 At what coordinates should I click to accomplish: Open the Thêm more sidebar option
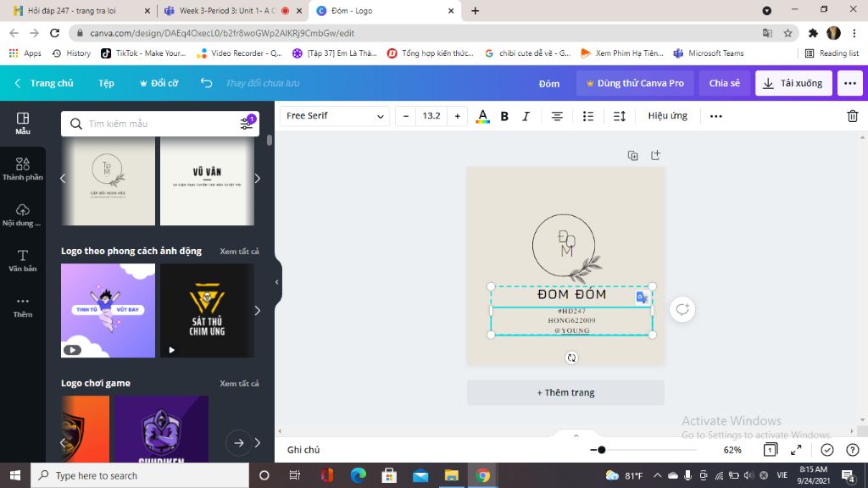(23, 307)
